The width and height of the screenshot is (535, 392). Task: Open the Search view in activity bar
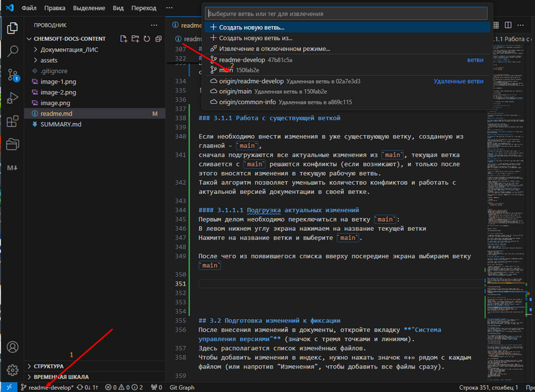pyautogui.click(x=12, y=52)
